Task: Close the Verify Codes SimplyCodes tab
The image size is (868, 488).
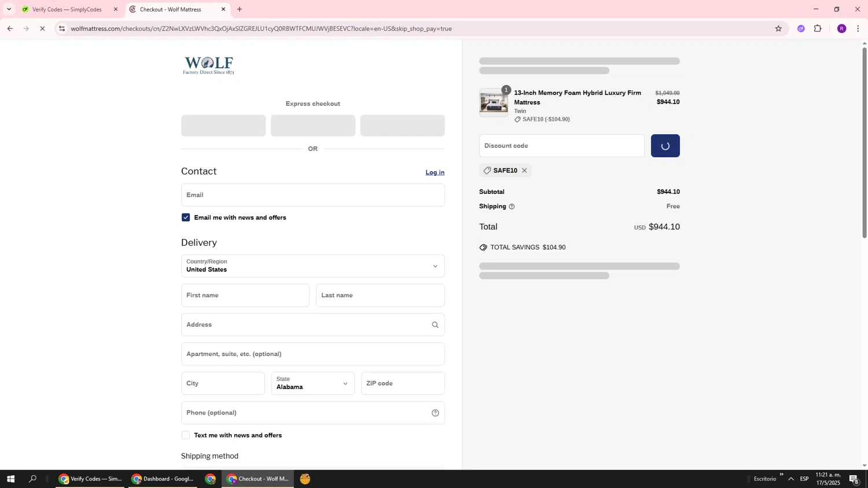Action: click(116, 9)
